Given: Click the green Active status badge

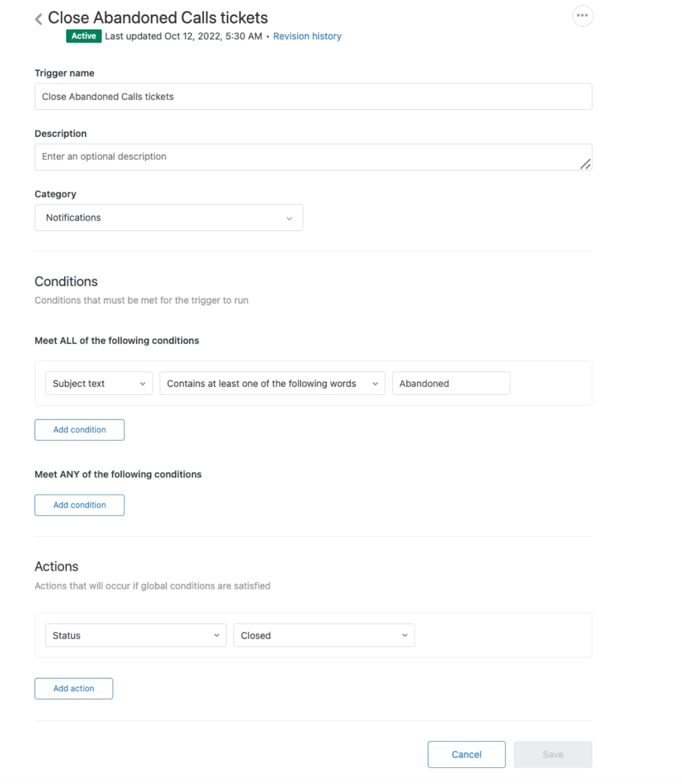Looking at the screenshot, I should click(83, 36).
